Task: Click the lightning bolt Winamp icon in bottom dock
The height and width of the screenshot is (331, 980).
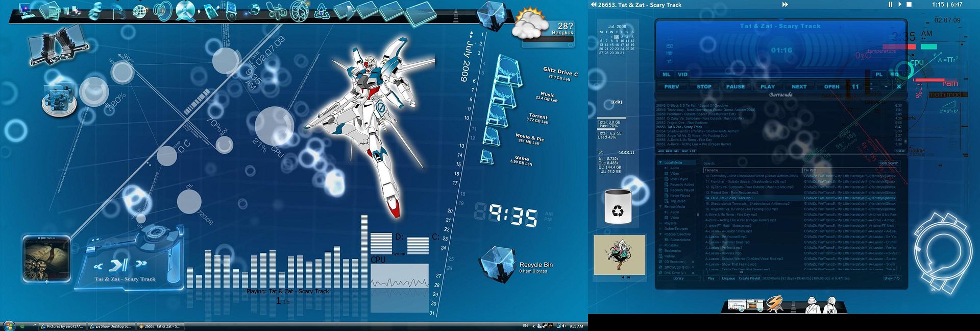Action: [774, 304]
